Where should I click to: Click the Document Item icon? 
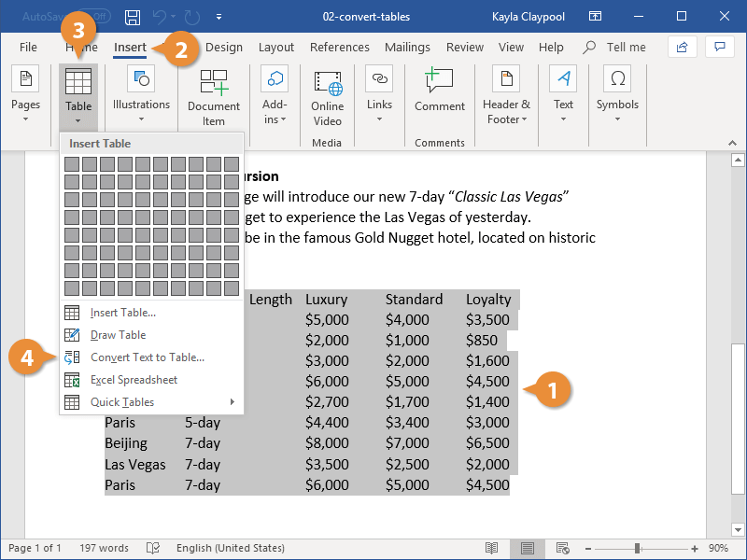[x=214, y=96]
